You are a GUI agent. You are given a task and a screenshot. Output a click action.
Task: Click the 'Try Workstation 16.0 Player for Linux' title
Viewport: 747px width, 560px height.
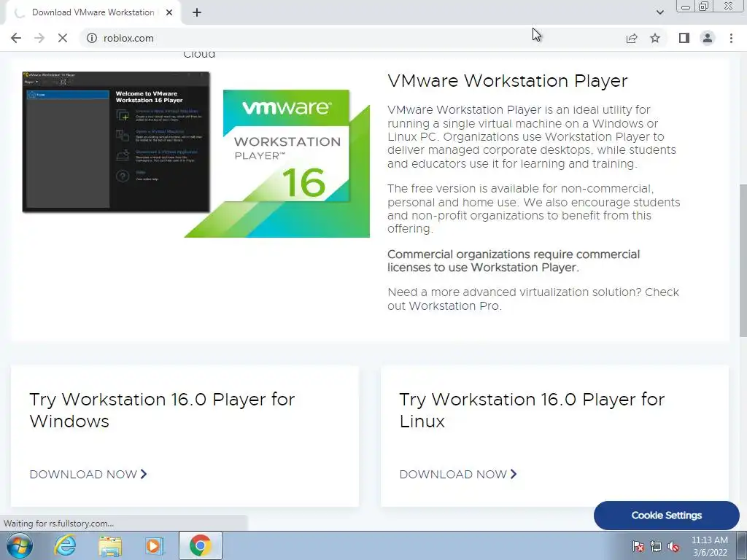pos(532,410)
